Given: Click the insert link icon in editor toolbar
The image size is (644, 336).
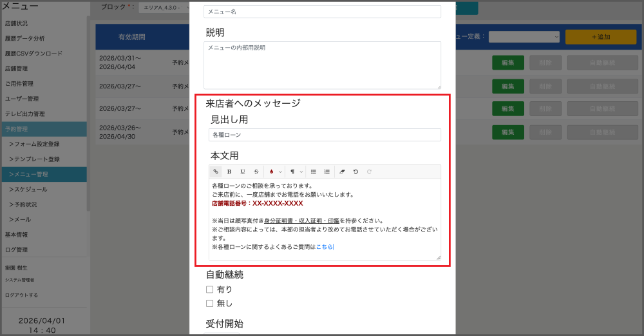Looking at the screenshot, I should click(x=216, y=172).
